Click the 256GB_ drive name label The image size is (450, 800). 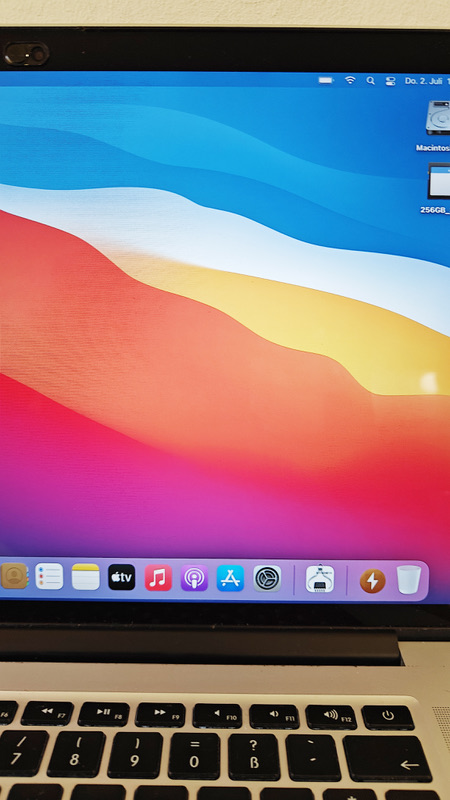point(435,210)
